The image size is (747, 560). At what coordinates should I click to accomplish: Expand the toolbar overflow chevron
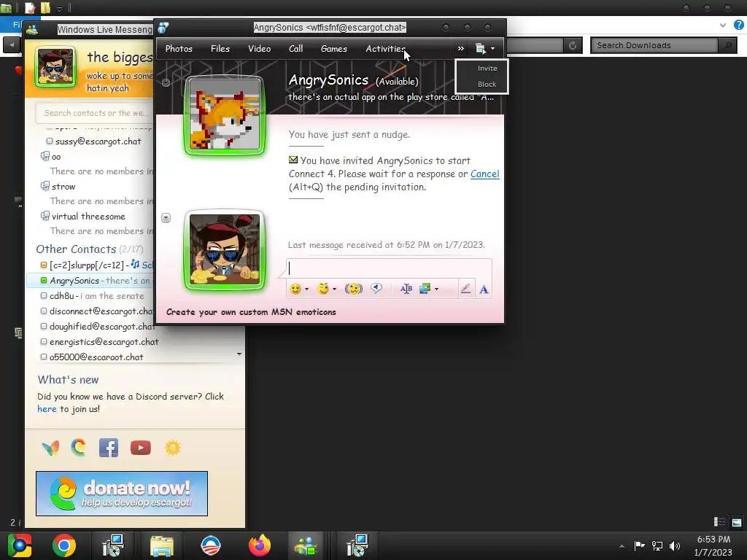click(x=461, y=49)
